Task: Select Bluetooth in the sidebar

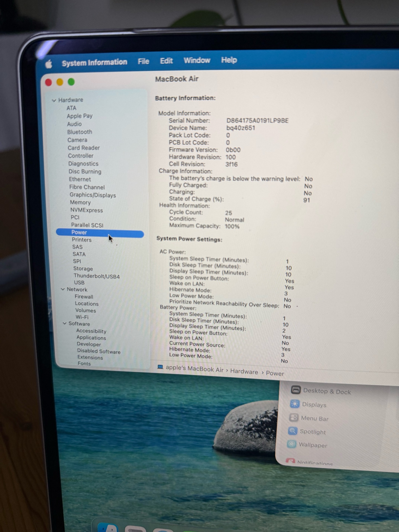Action: coord(80,132)
